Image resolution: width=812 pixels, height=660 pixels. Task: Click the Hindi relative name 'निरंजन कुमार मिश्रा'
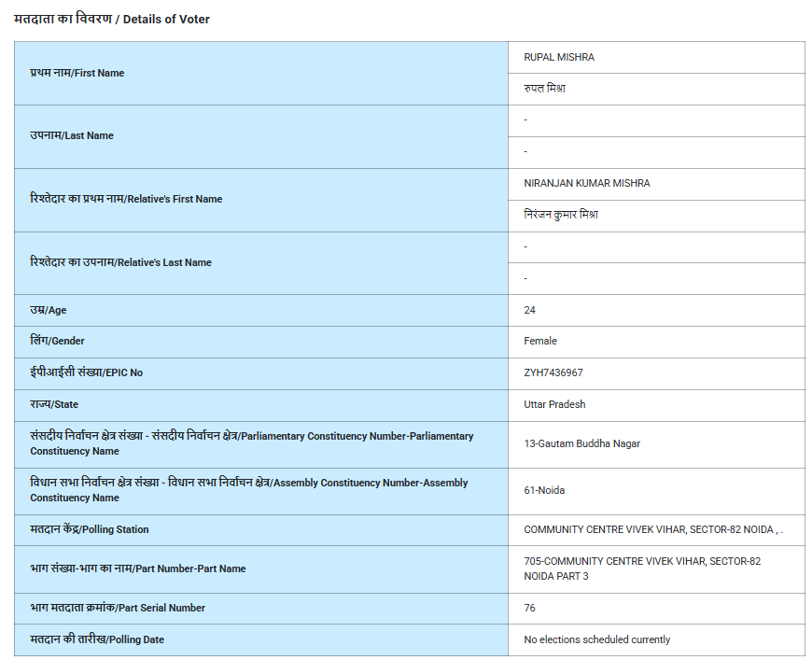[x=561, y=215]
